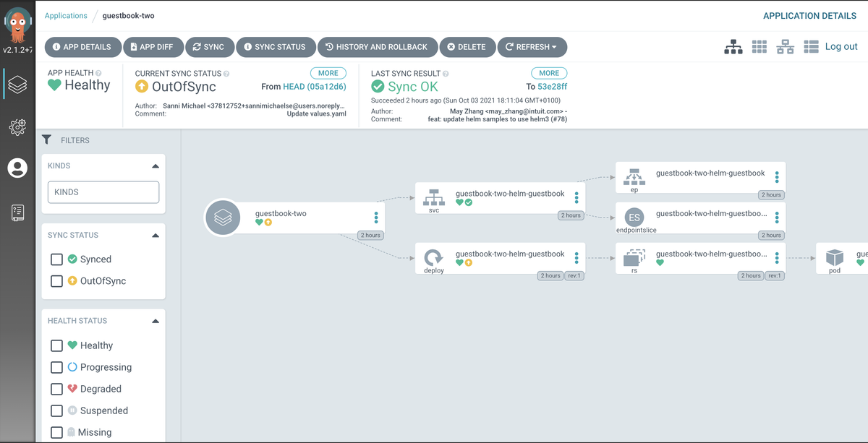Viewport: 868px width, 443px height.
Task: Switch to pods grid view icon
Action: 759,47
